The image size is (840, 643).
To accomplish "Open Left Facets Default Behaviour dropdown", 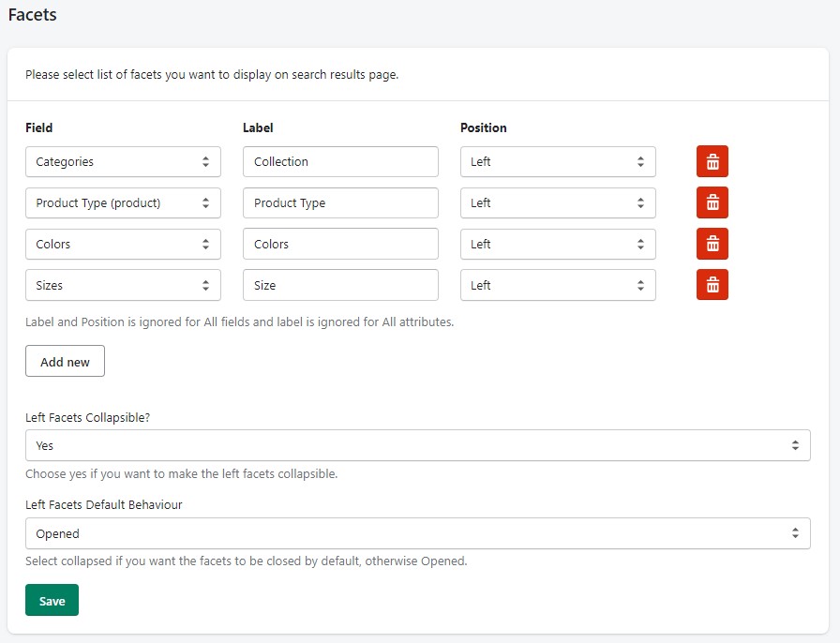I will pyautogui.click(x=418, y=533).
